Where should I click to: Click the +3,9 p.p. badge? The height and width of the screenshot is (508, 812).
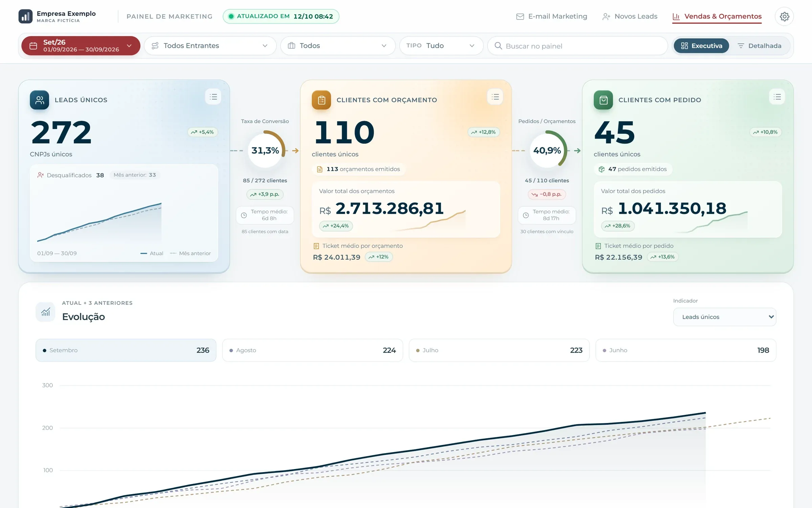pyautogui.click(x=265, y=194)
